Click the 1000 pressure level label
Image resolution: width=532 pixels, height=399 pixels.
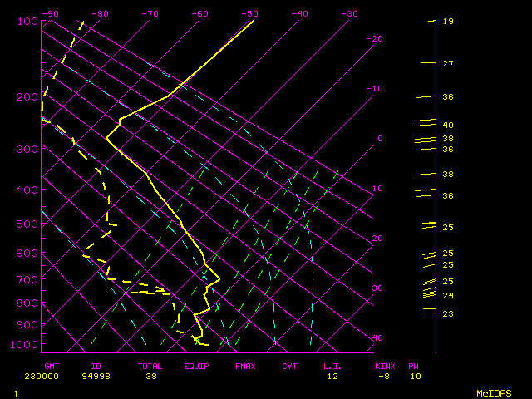[25, 344]
